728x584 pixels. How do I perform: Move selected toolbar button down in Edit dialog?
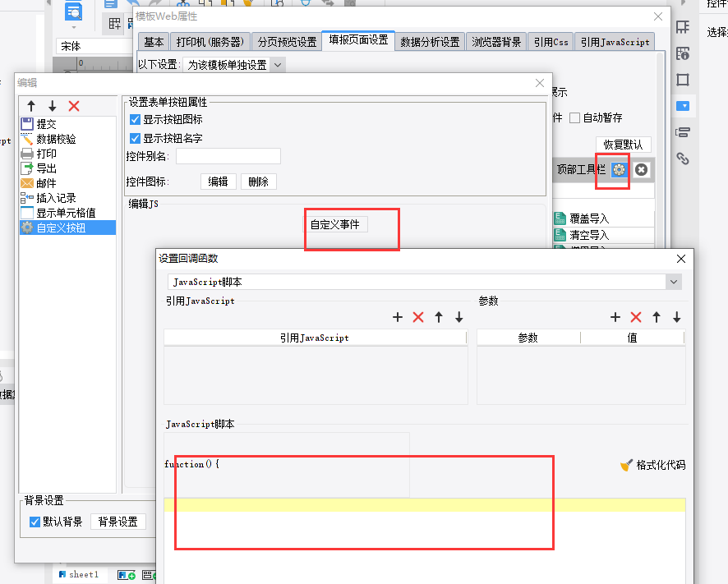tap(53, 106)
